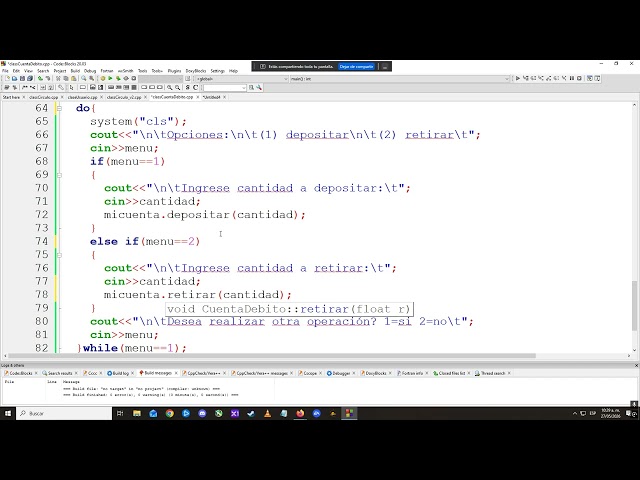This screenshot has width=640, height=480.
Task: Switch to the classUsuario.cpp tab
Action: pos(82,97)
